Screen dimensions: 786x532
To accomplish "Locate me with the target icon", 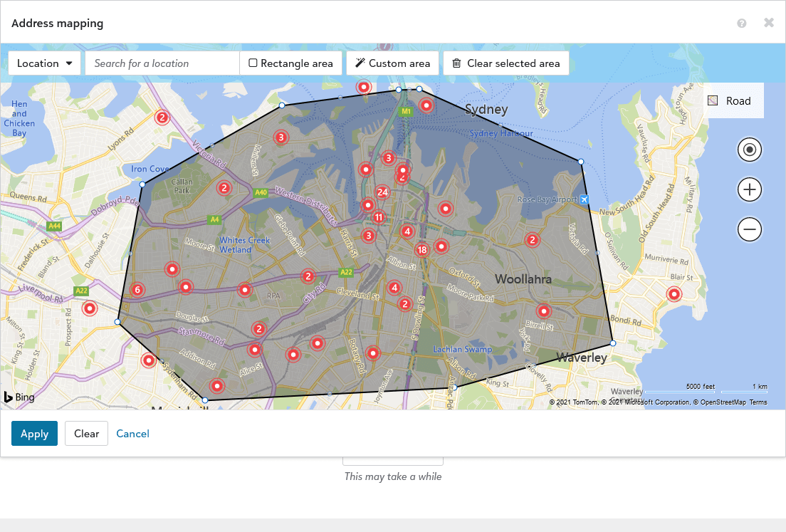I will [750, 150].
